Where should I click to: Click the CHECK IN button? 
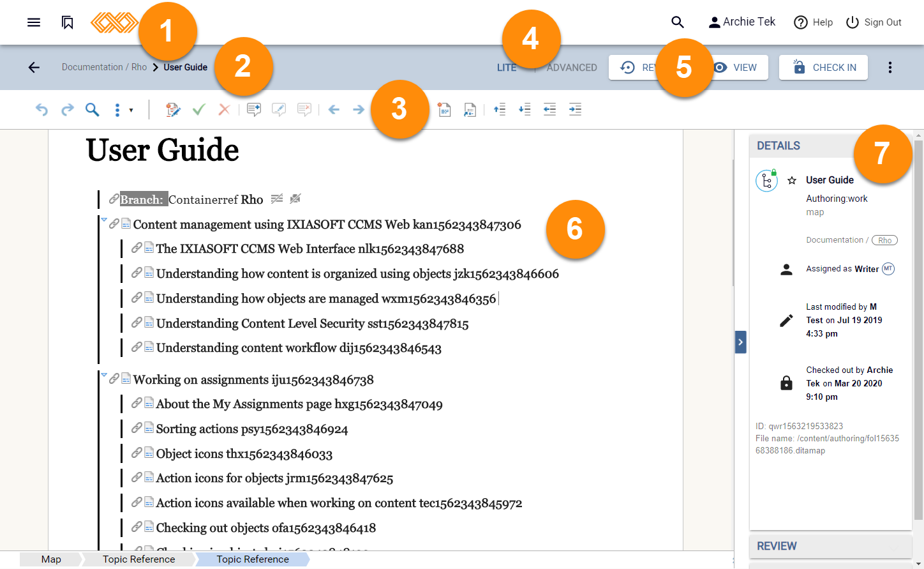click(x=823, y=67)
